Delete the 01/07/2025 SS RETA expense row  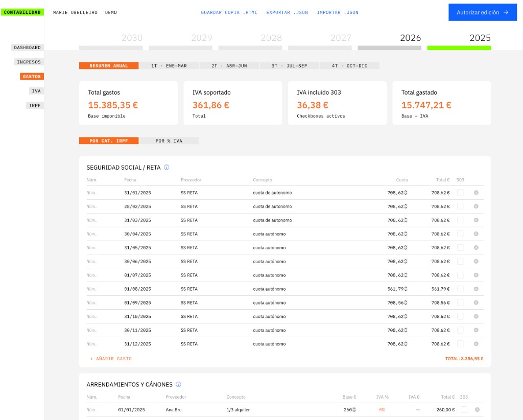tap(476, 275)
